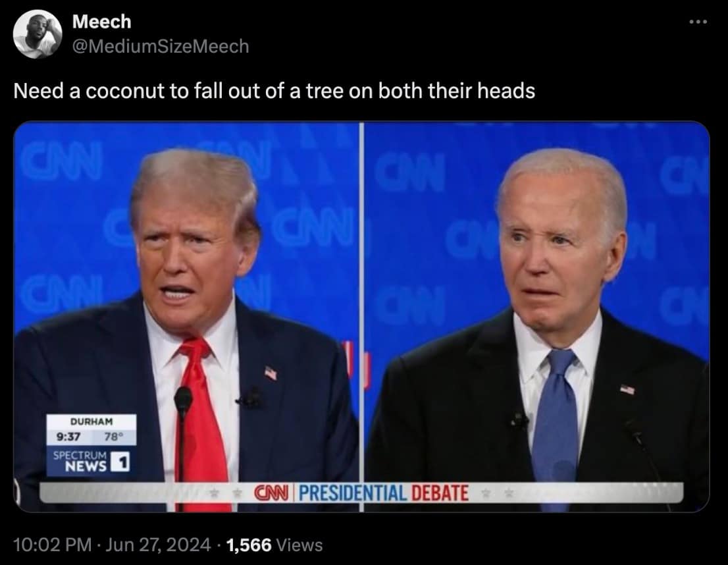Click the 10:02 PM timestamp
This screenshot has height=565, width=728.
pos(53,545)
